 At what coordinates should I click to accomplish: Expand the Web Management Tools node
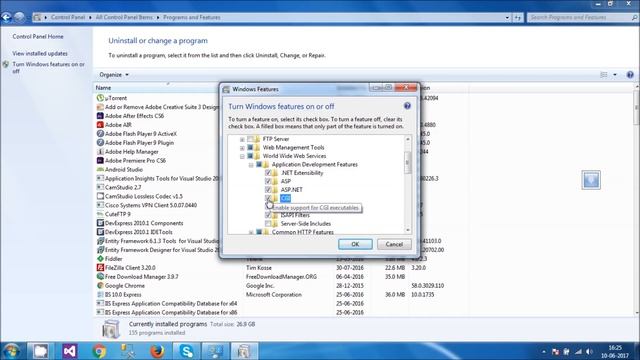[x=242, y=148]
